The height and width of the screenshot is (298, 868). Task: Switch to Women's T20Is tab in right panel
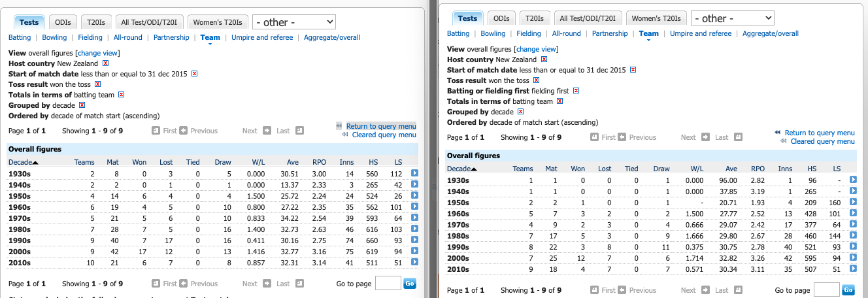[656, 19]
